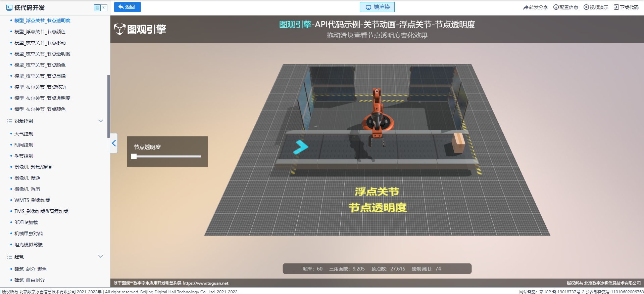Click the 低代码开发 logo icon
Screen dimensions: 644x294
[x=9, y=7]
